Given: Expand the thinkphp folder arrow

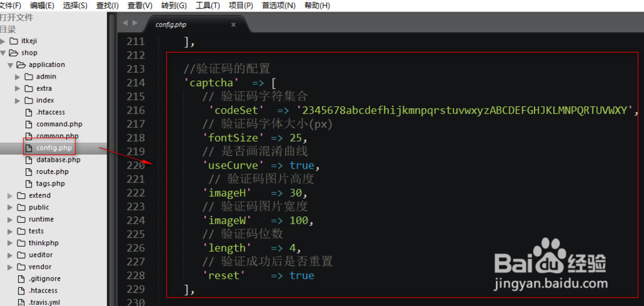Looking at the screenshot, I should pos(10,243).
